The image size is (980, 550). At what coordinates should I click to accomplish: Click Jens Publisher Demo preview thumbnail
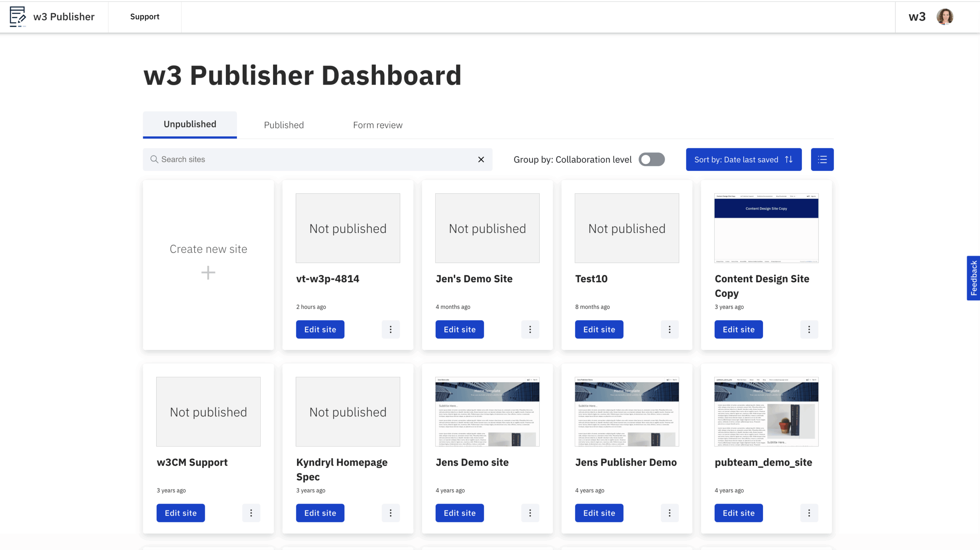(x=627, y=412)
